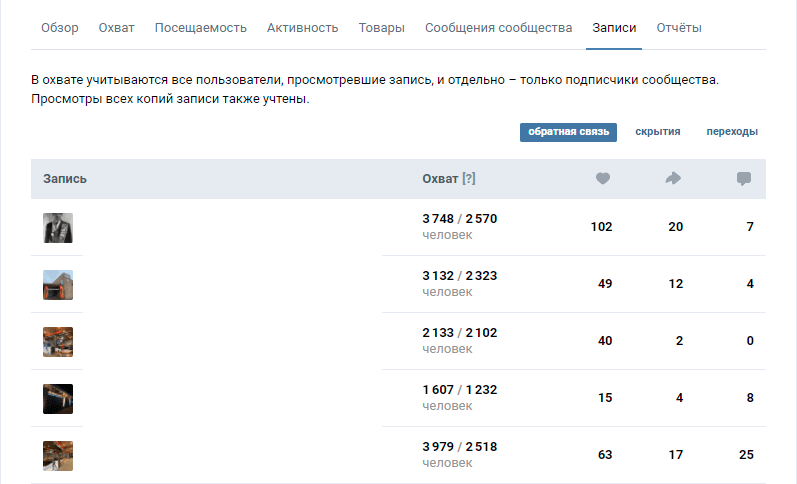Screen dimensions: 797x484
Task: Click the heart likes column icon
Action: [603, 178]
